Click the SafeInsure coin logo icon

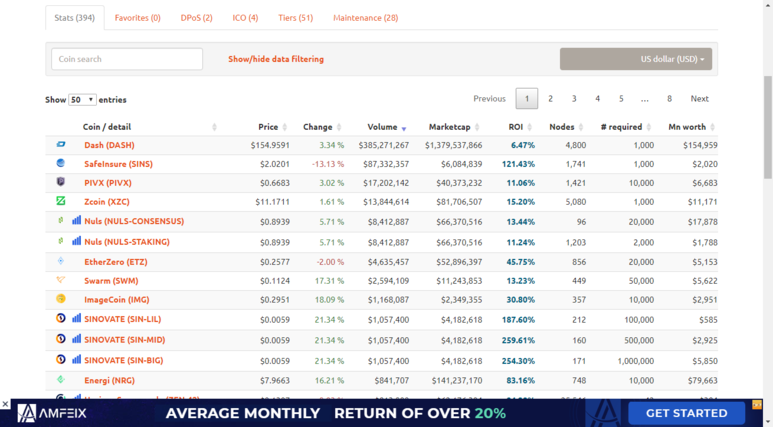[61, 163]
